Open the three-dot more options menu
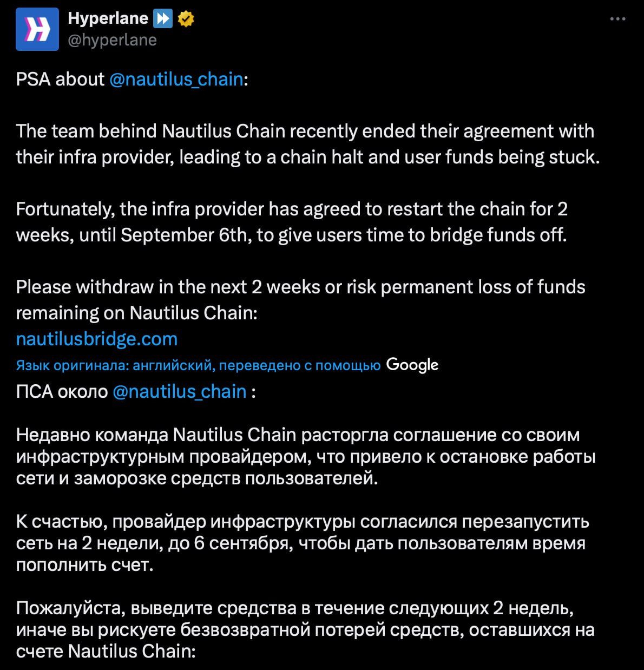The width and height of the screenshot is (644, 670). 617,19
